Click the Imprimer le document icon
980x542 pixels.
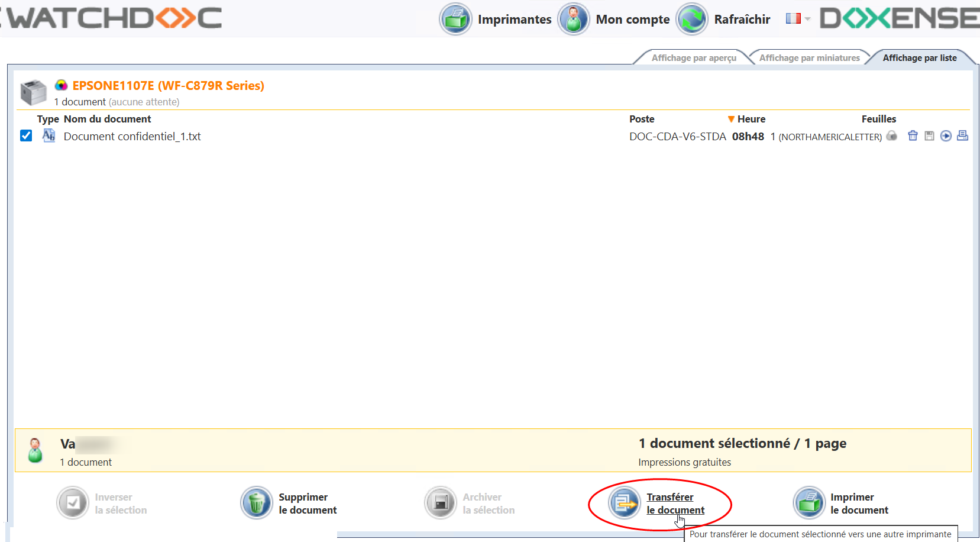[808, 503]
